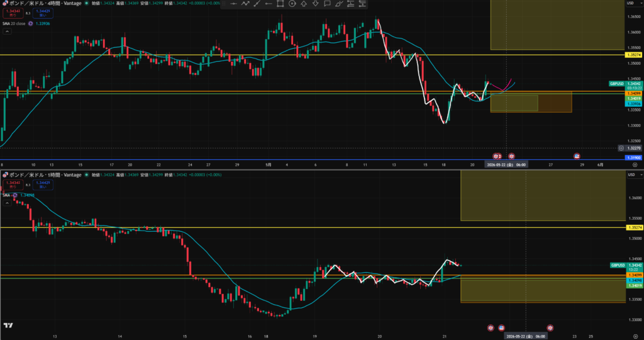This screenshot has width=644, height=340.
Task: Select the trend line tool in favorites toolbar
Action: coord(257,4)
